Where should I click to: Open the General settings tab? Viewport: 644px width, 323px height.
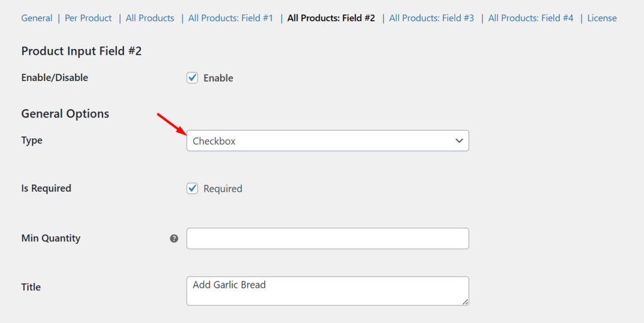click(x=36, y=18)
